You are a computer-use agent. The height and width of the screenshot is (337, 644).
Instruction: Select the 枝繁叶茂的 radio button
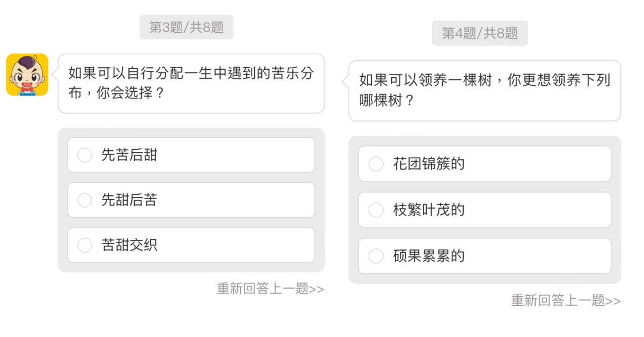click(x=376, y=210)
